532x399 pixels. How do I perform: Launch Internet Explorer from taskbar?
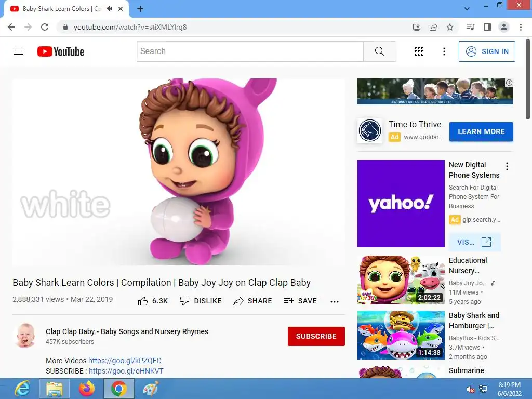22,389
